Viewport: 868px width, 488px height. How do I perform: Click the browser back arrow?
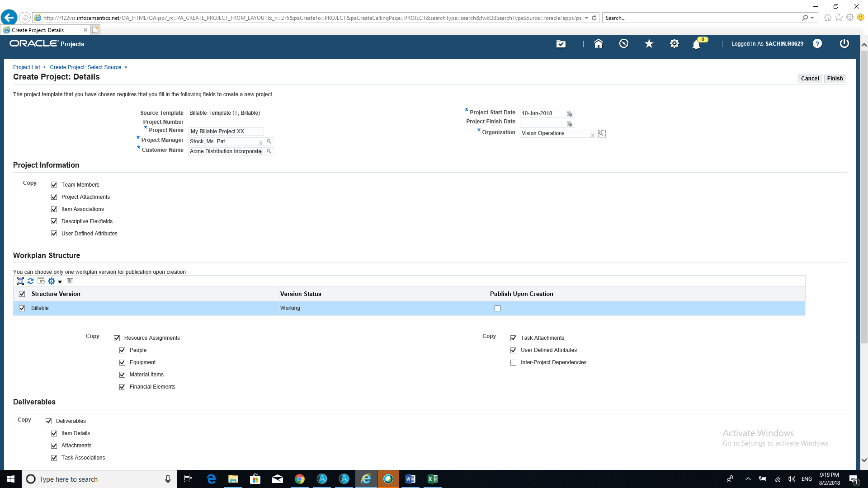pyautogui.click(x=9, y=18)
